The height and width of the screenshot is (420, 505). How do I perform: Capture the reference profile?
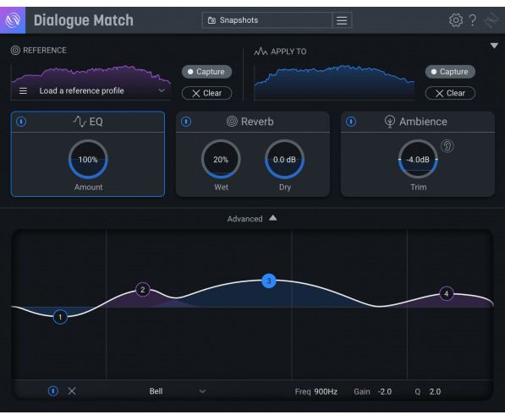point(206,72)
